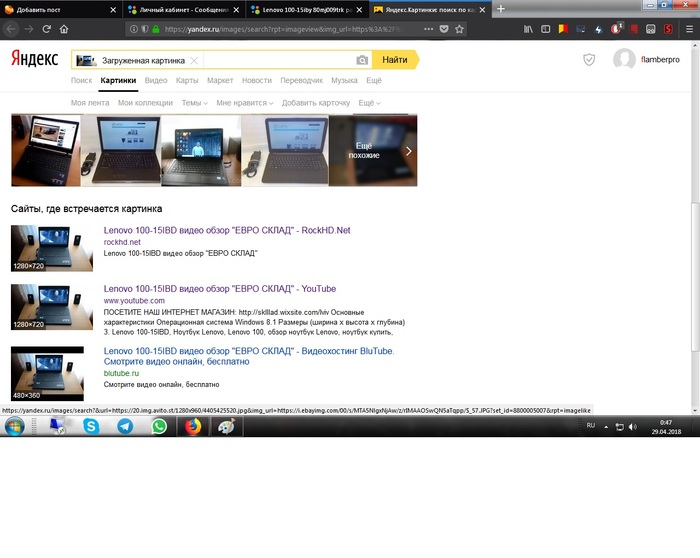
Task: Open 'Моя лента'
Action: tap(90, 103)
